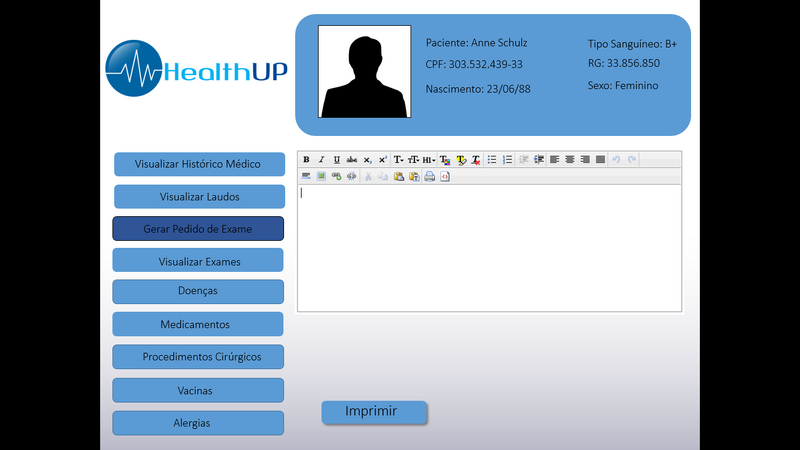This screenshot has width=800, height=450.
Task: Click inside the exam request text area
Action: [x=489, y=248]
